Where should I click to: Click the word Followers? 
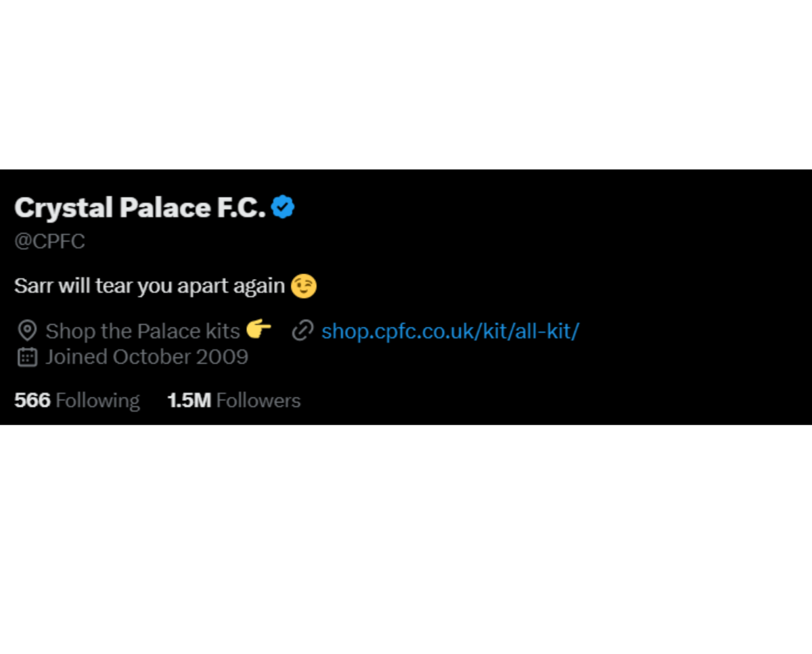coord(258,400)
